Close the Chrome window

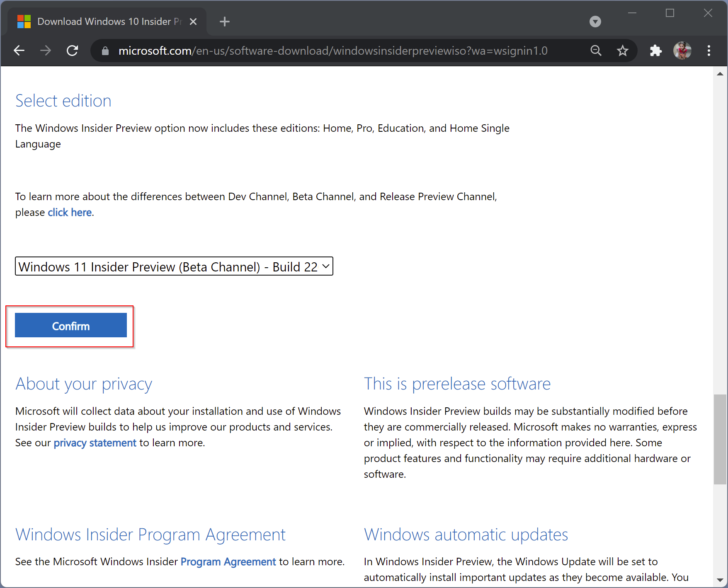[708, 13]
